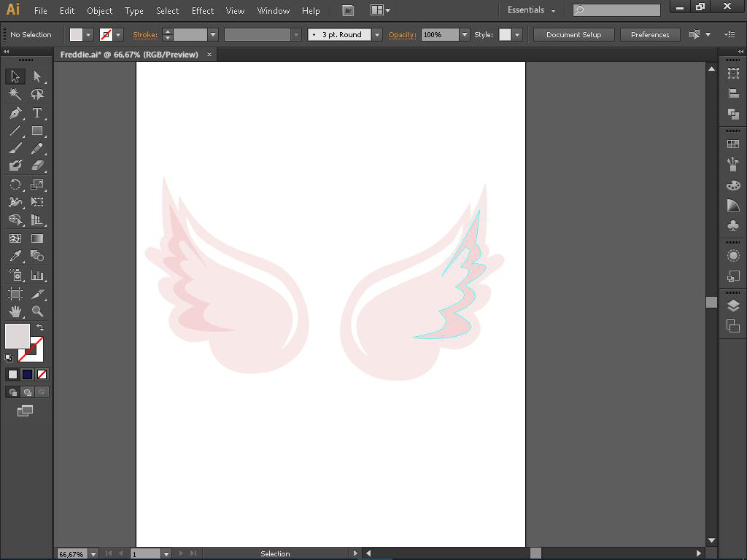
Task: Switch to Freddie.ai document tab
Action: tap(129, 55)
